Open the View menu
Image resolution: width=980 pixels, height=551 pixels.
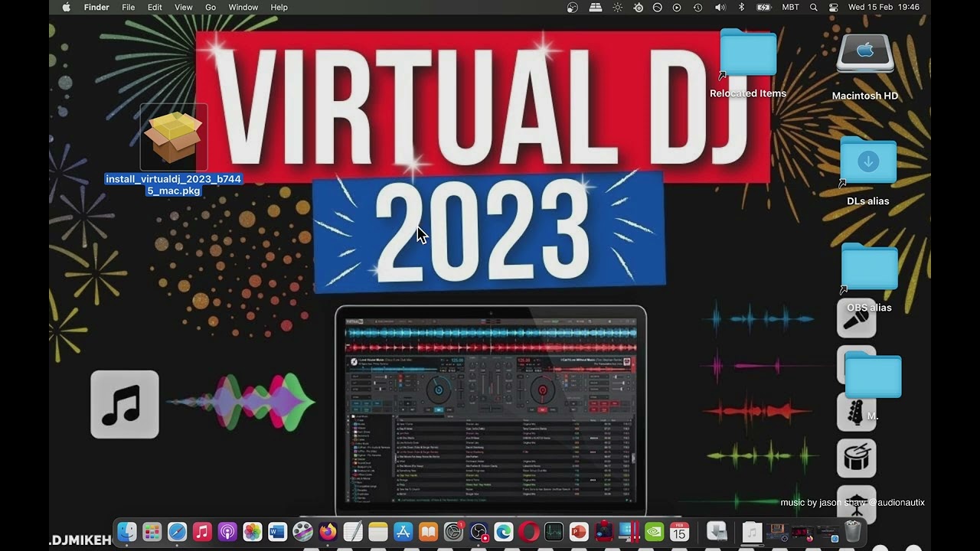coord(184,7)
